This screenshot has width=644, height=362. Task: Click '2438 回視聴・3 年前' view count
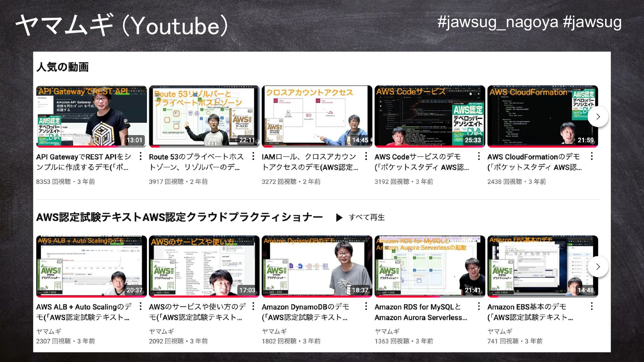517,182
